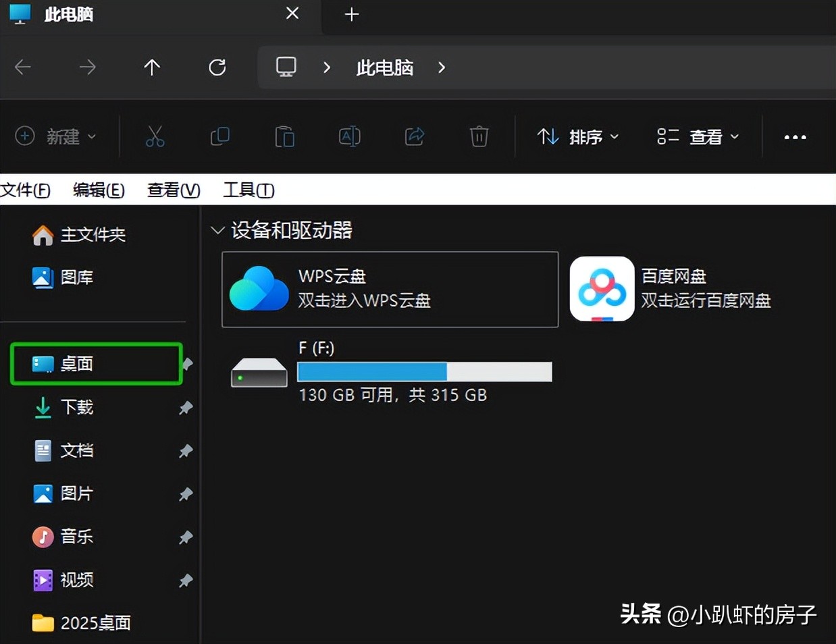Screen dimensions: 836x644
Task: Open a new tab with plus button
Action: tap(352, 14)
